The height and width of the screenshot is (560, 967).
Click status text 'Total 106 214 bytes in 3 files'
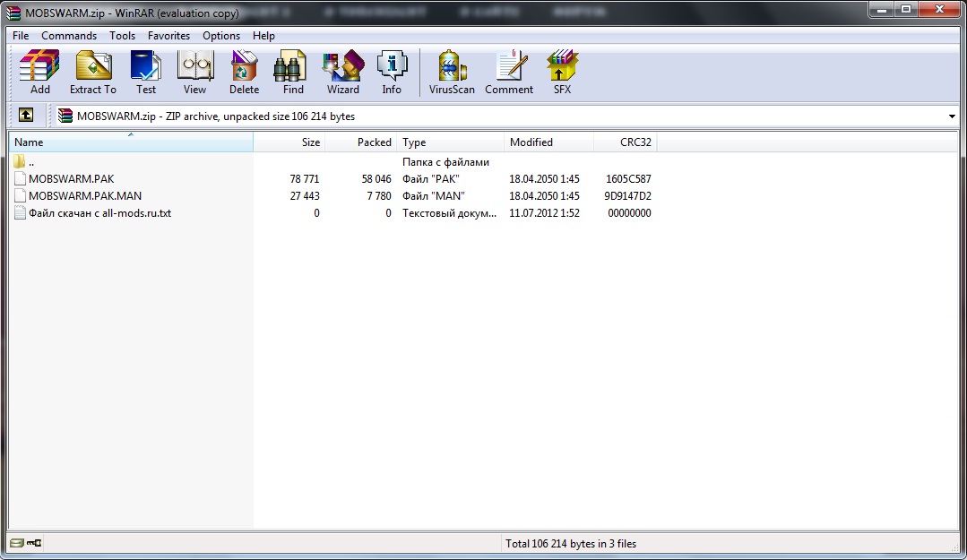[x=571, y=543]
